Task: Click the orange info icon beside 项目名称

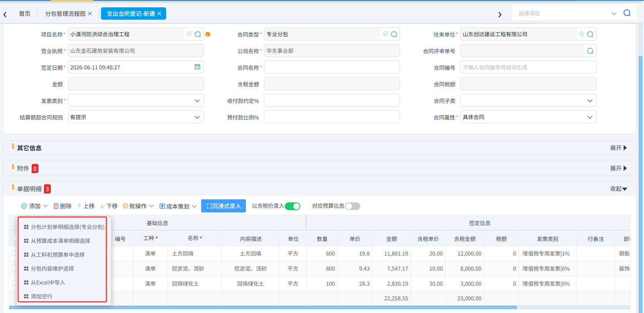Action: (x=208, y=34)
